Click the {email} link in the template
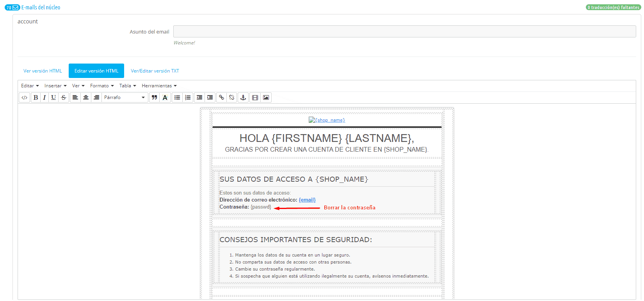The height and width of the screenshot is (301, 644). click(x=307, y=200)
